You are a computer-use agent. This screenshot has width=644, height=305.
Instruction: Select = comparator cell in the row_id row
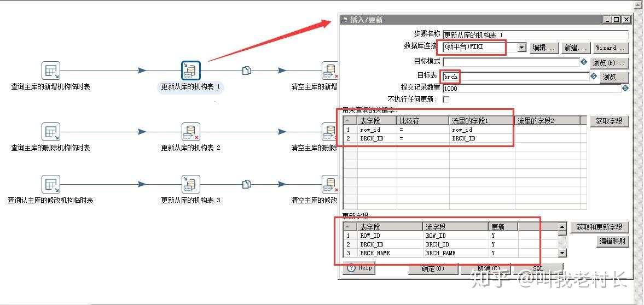coord(422,130)
